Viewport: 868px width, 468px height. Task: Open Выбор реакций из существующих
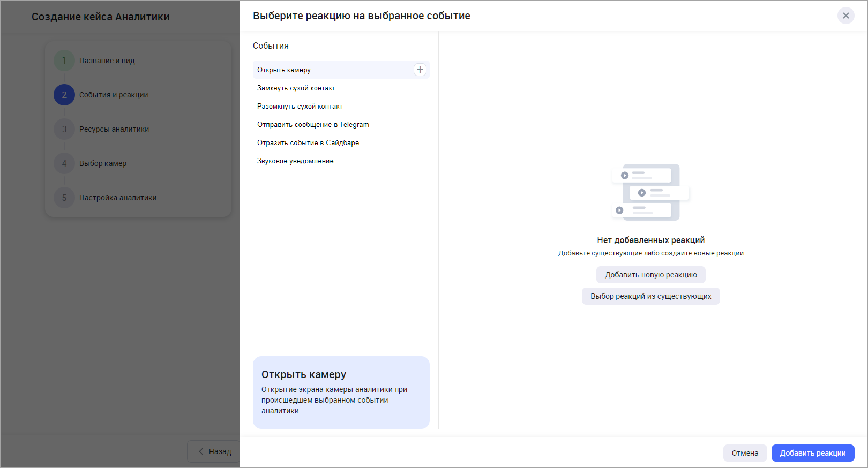pos(650,296)
